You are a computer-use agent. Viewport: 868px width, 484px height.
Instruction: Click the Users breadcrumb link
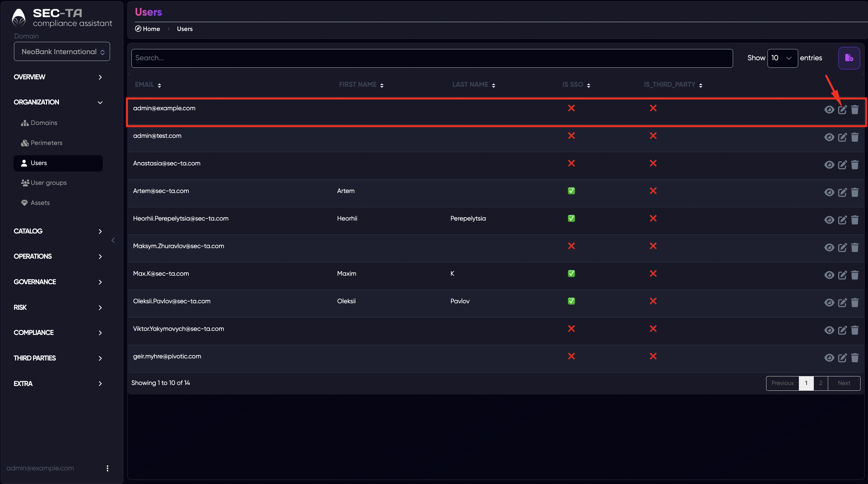(x=185, y=29)
